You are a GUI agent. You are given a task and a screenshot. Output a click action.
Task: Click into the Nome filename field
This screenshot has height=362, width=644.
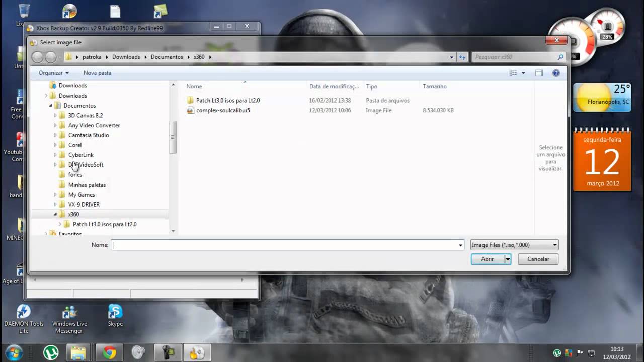[284, 245]
